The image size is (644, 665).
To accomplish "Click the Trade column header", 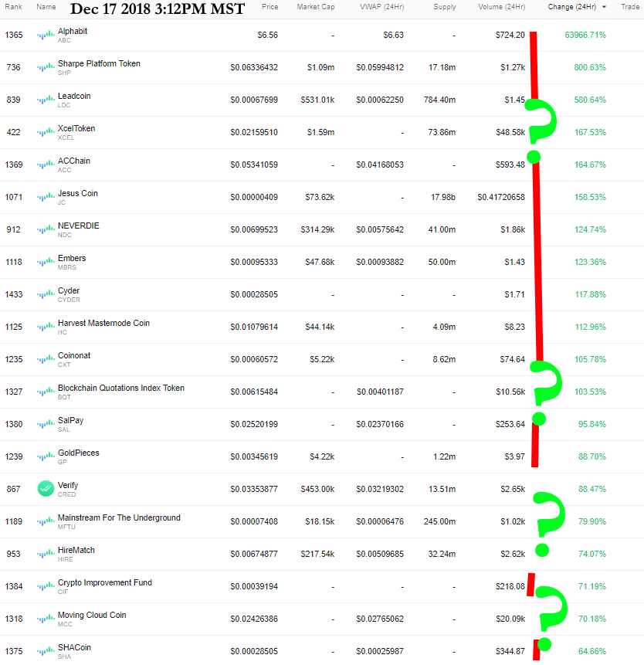I will click(x=630, y=7).
